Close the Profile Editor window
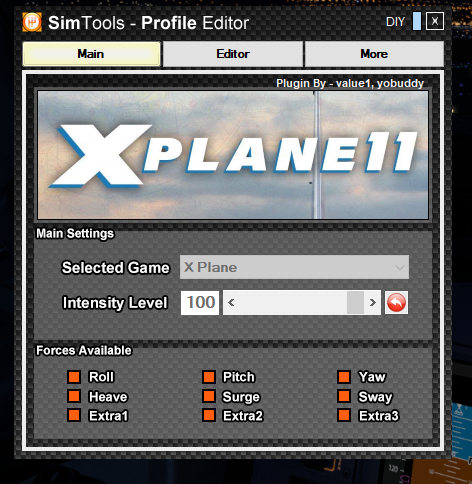The height and width of the screenshot is (484, 472). tap(435, 21)
